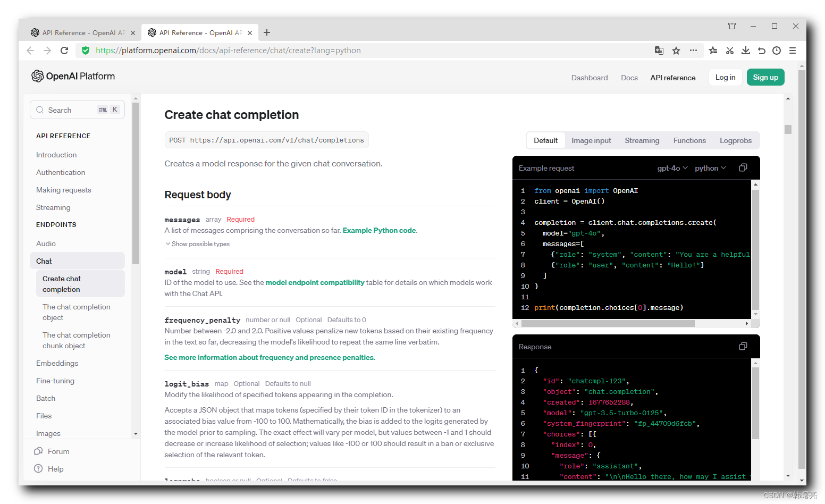
Task: Click the sidebar scrollbar down arrow
Action: (136, 434)
